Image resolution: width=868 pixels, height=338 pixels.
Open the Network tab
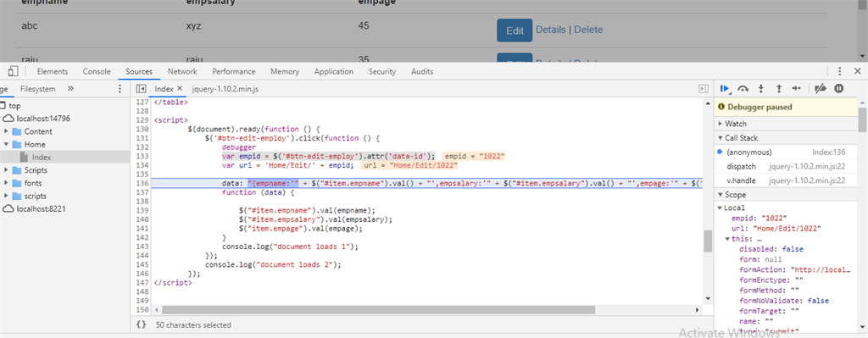(x=182, y=71)
